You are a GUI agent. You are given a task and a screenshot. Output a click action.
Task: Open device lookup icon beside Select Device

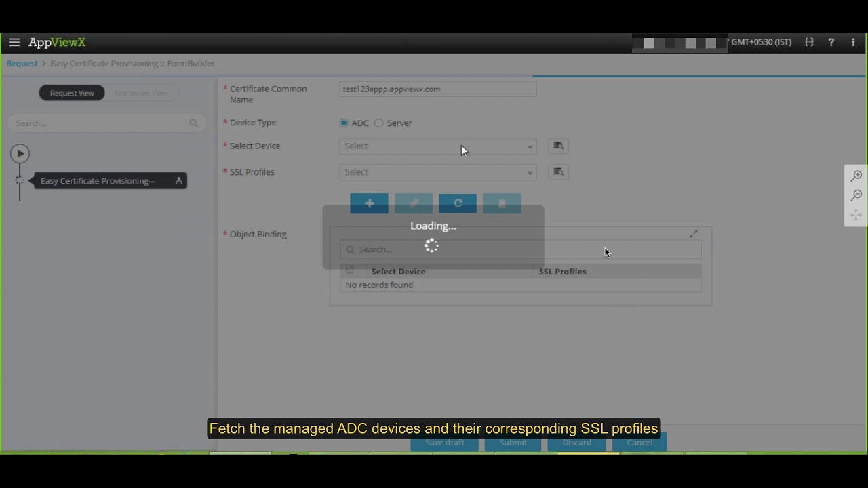tap(558, 146)
